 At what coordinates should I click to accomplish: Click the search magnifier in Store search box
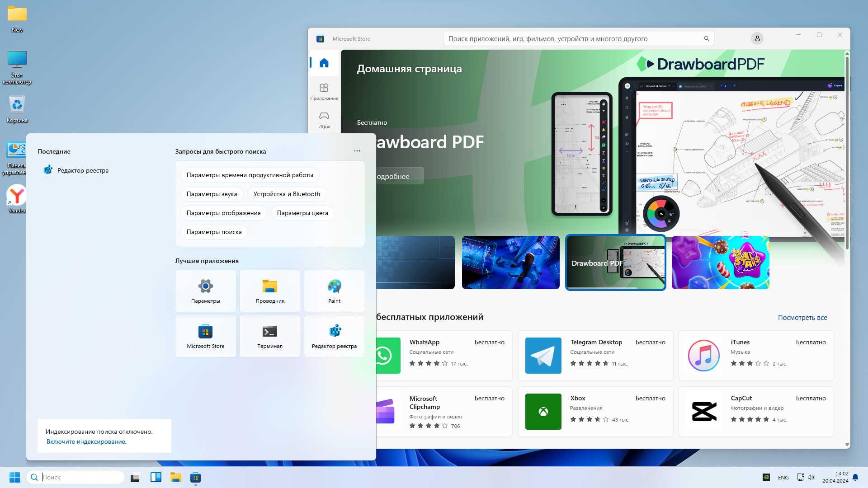click(706, 39)
